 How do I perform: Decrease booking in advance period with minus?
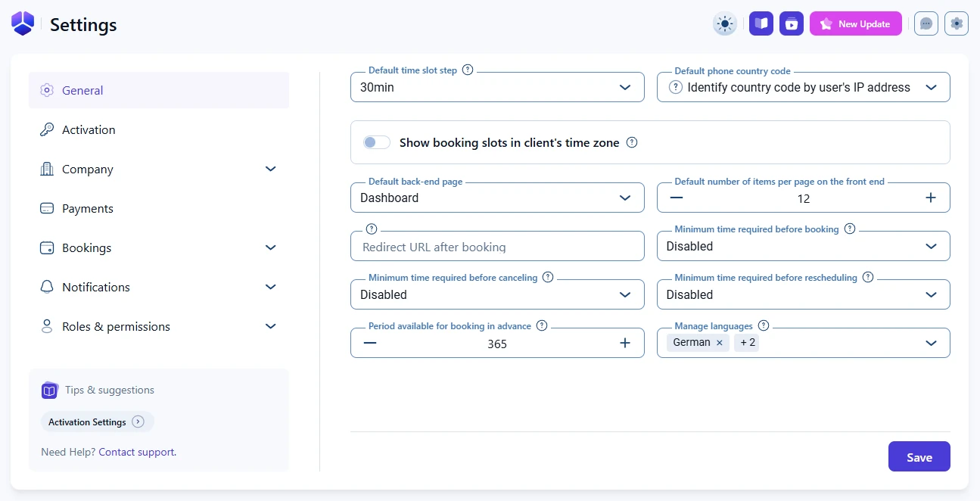pyautogui.click(x=370, y=344)
